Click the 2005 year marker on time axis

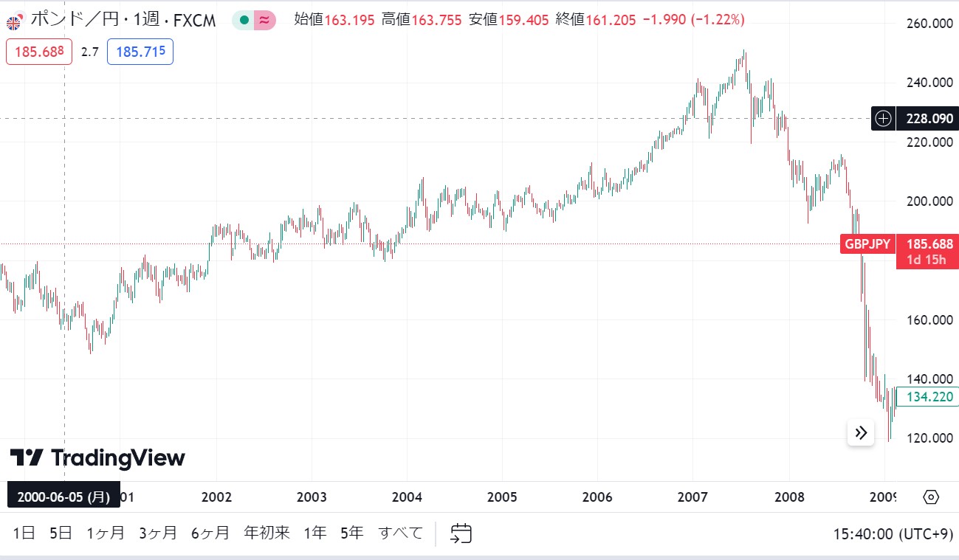502,497
